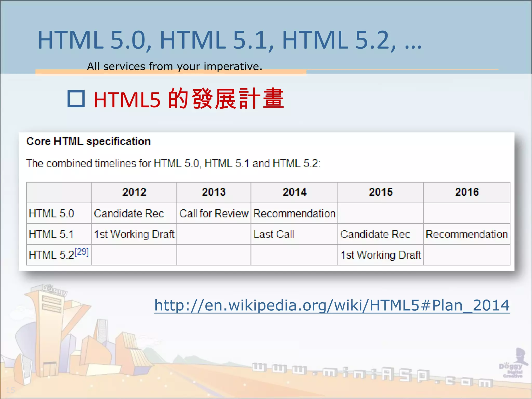
Task: Click the [29] reference next to HTML 5.2
Action: (x=82, y=252)
